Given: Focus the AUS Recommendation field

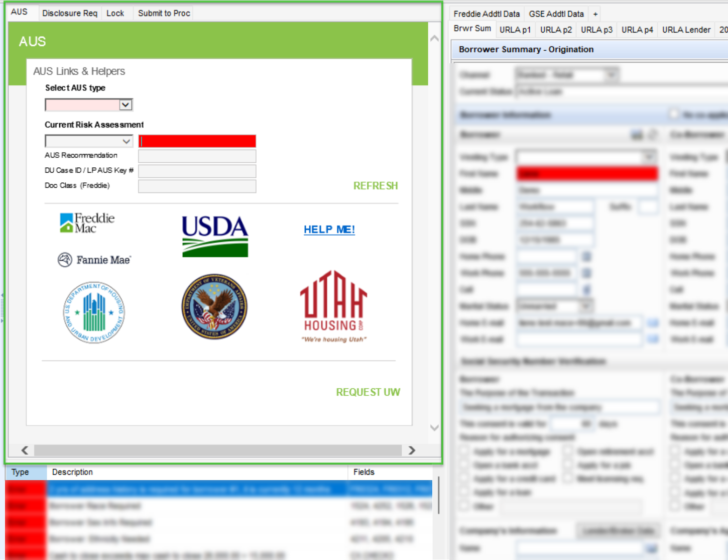Looking at the screenshot, I should click(197, 156).
